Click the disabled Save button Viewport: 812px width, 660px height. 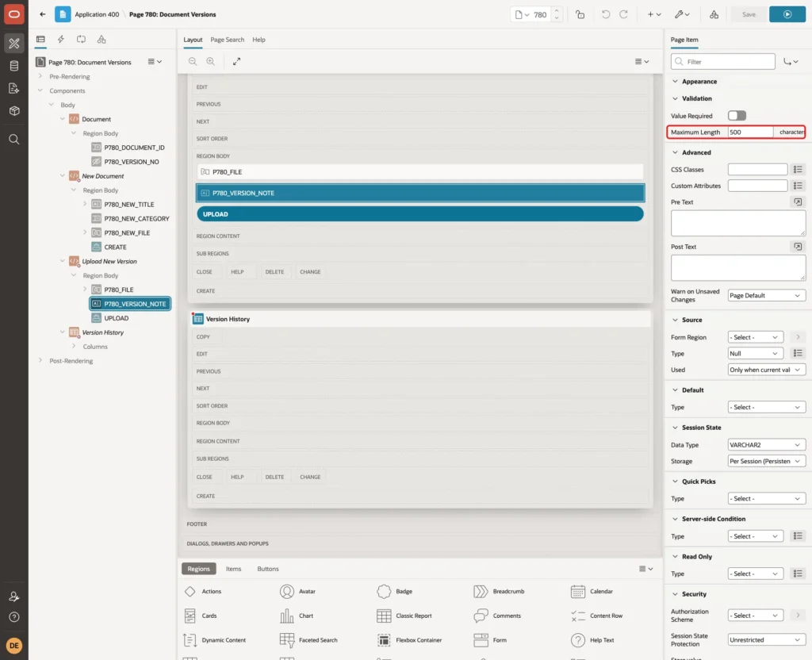tap(749, 14)
